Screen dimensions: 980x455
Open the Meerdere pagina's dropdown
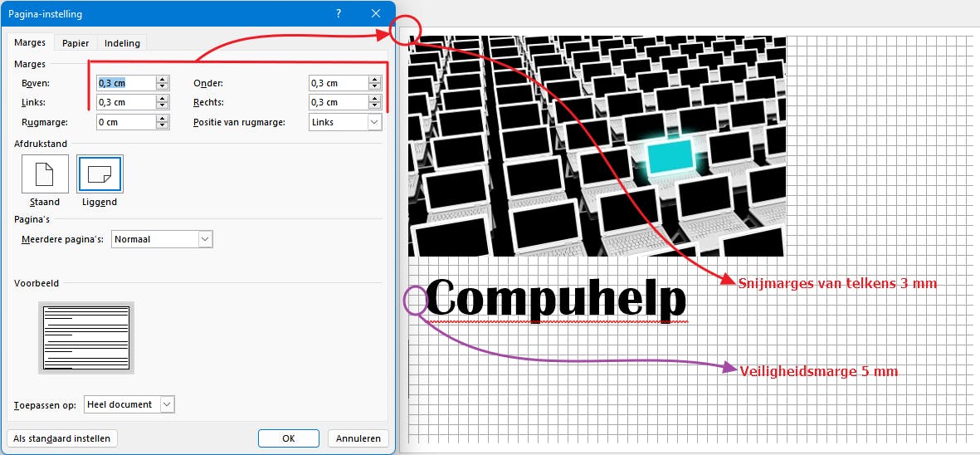pos(162,239)
